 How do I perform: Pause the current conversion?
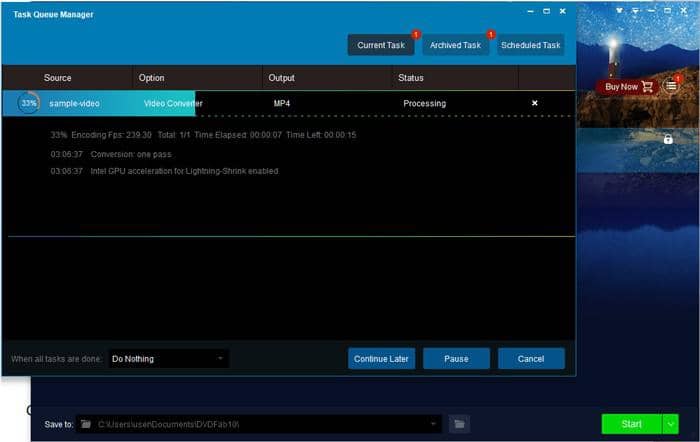456,358
